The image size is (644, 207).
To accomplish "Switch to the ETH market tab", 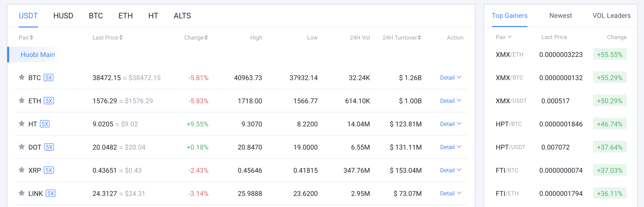I will (125, 16).
